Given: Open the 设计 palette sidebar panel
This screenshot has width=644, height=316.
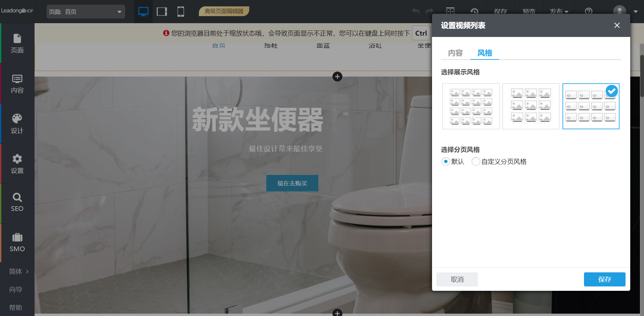Looking at the screenshot, I should point(17,124).
